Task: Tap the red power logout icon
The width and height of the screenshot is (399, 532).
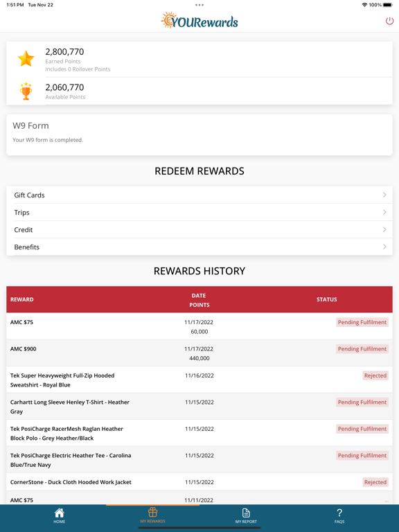Action: tap(389, 21)
